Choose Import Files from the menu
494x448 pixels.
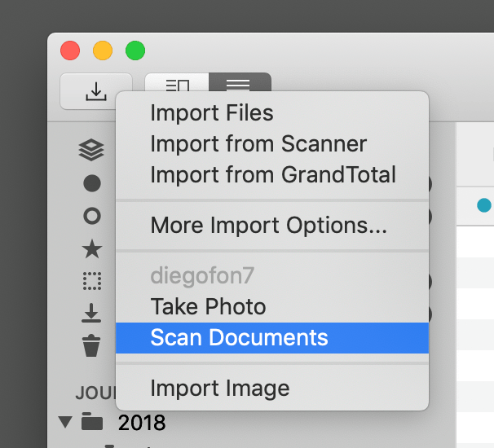[x=211, y=113]
